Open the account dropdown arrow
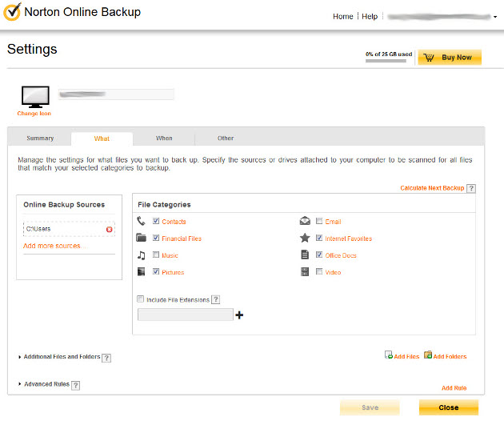The image size is (504, 421). click(x=495, y=17)
